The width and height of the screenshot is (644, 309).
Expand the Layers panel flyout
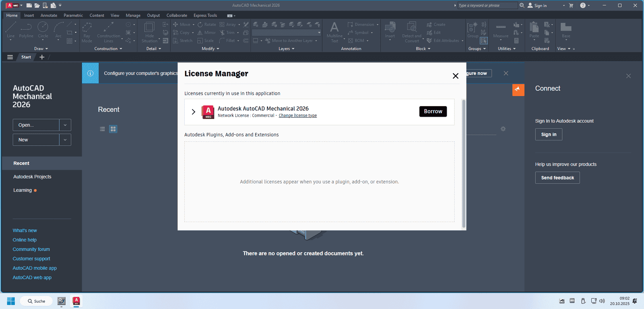click(x=287, y=49)
